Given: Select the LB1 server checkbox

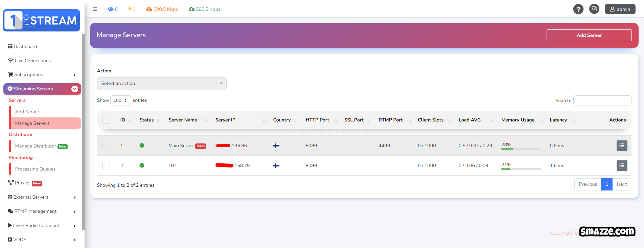Looking at the screenshot, I should [106, 165].
